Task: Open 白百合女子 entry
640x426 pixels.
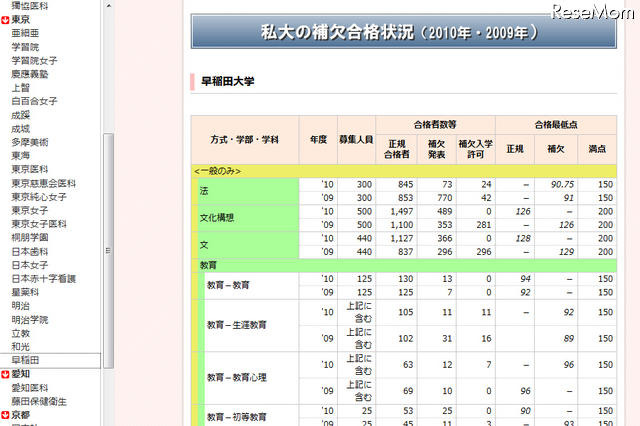Action: (34, 101)
